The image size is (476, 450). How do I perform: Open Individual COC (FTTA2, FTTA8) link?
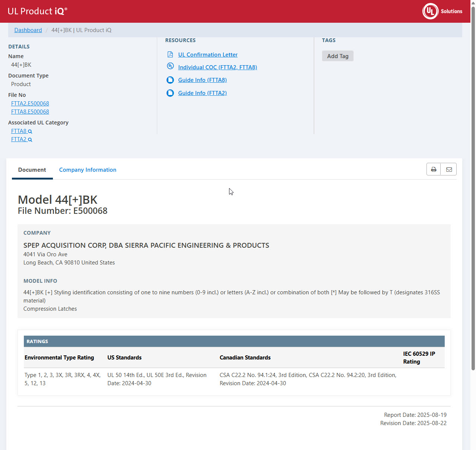pyautogui.click(x=218, y=67)
